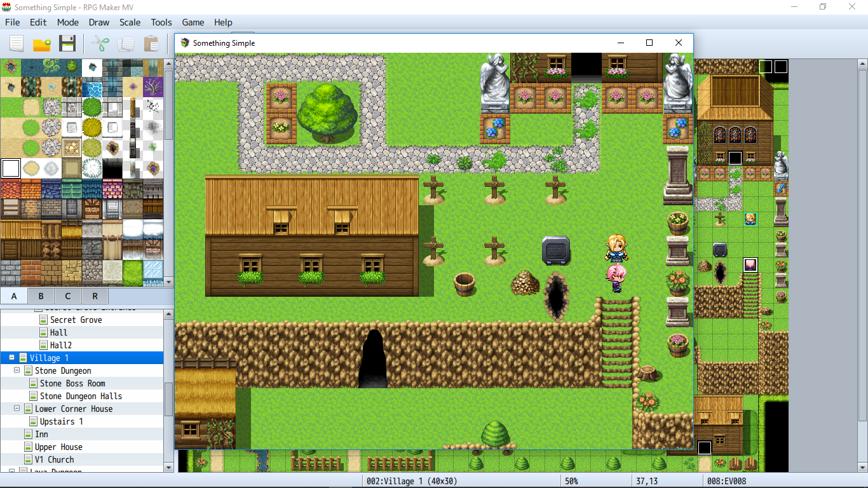The image size is (868, 488).
Task: Click the map list scrollbar down arrow
Action: coord(168,468)
